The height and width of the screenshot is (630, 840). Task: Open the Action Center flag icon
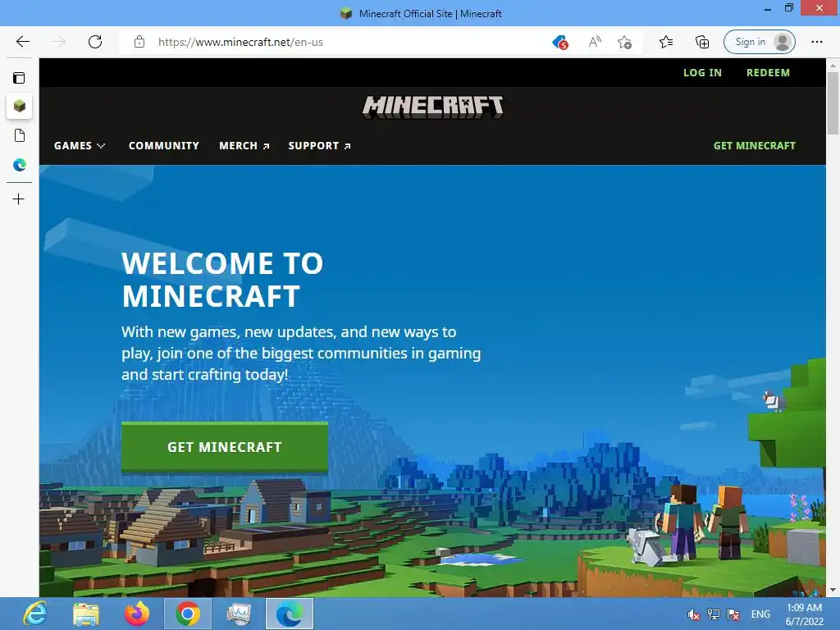[734, 614]
